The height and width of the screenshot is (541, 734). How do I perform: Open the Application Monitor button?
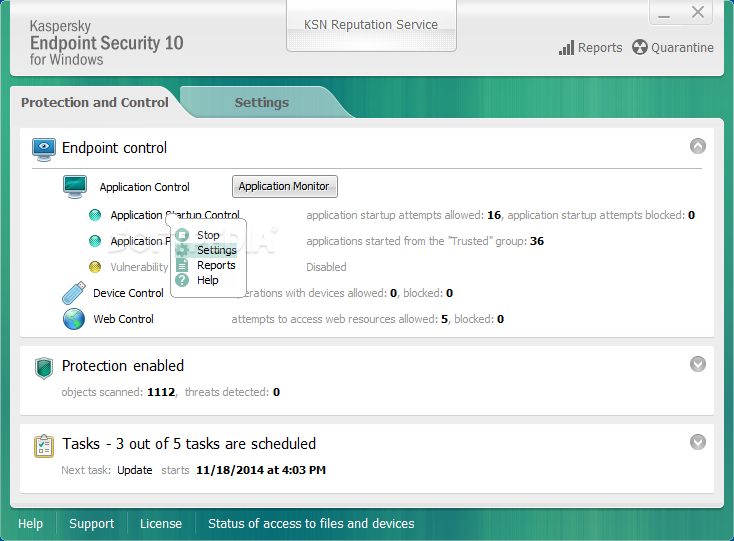[x=285, y=186]
